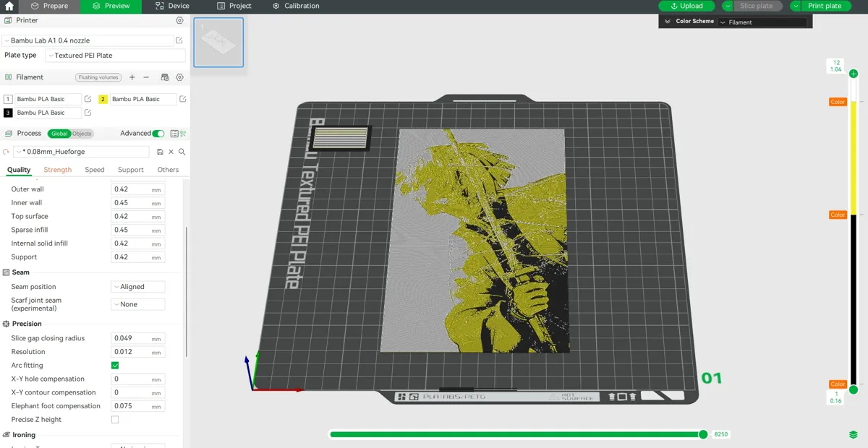Viewport: 868px width, 448px height.
Task: Open the Plate type dropdown
Action: [x=115, y=56]
